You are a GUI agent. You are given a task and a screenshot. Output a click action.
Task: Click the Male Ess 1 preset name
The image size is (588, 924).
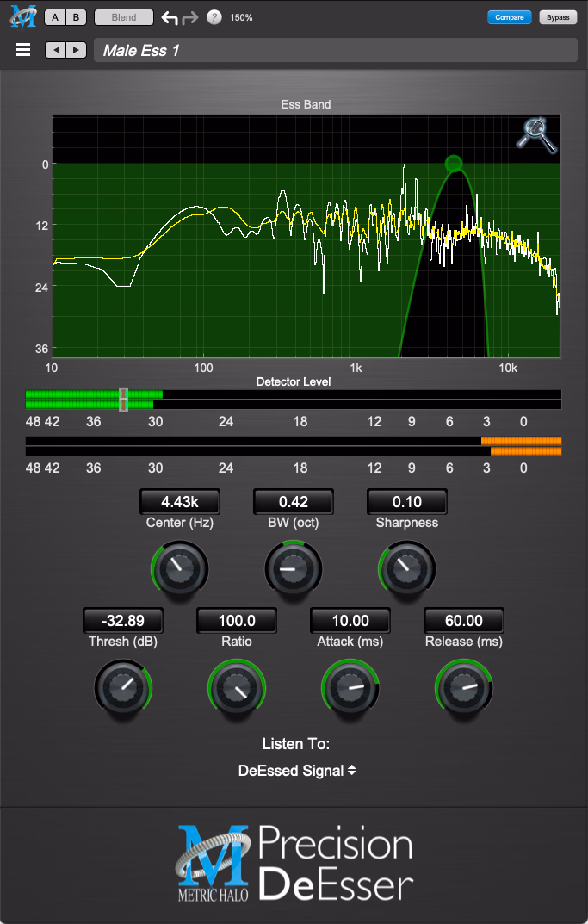click(141, 51)
